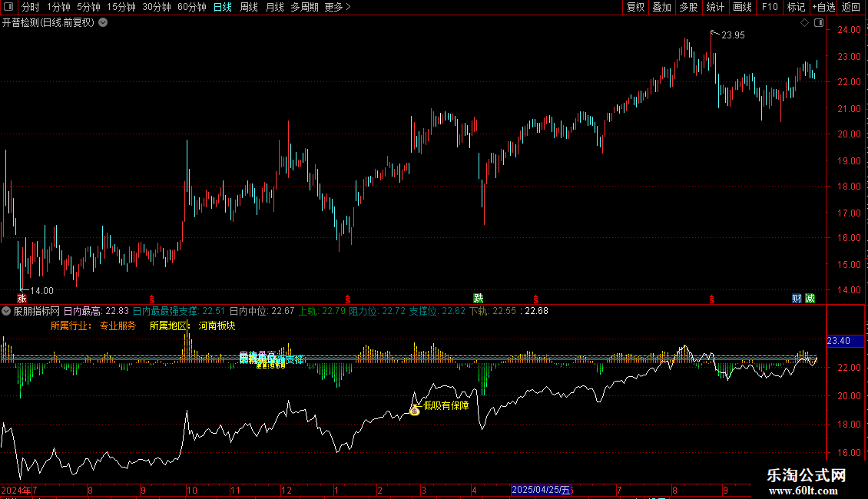Click the 所属地区: 河南板块 label
868x499 pixels.
point(193,326)
